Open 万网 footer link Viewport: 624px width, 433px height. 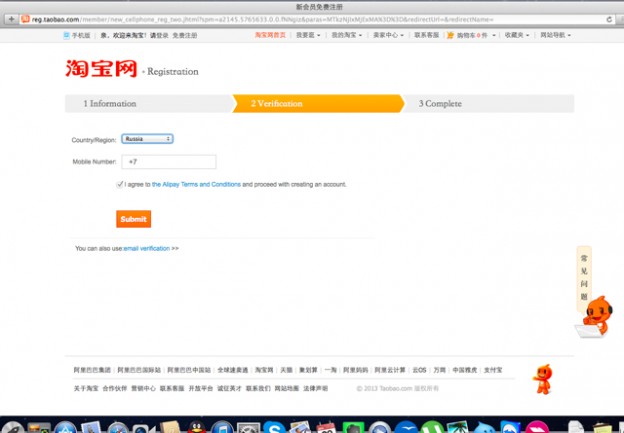(439, 370)
